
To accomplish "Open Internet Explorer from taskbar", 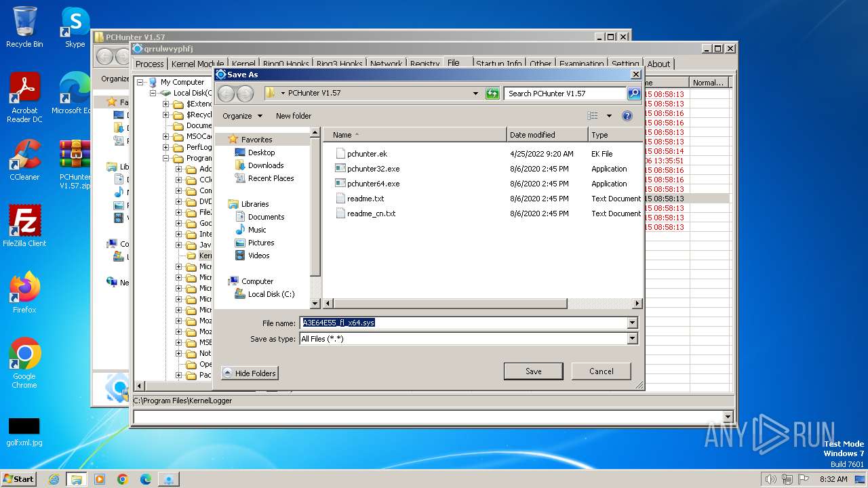I will tap(54, 479).
